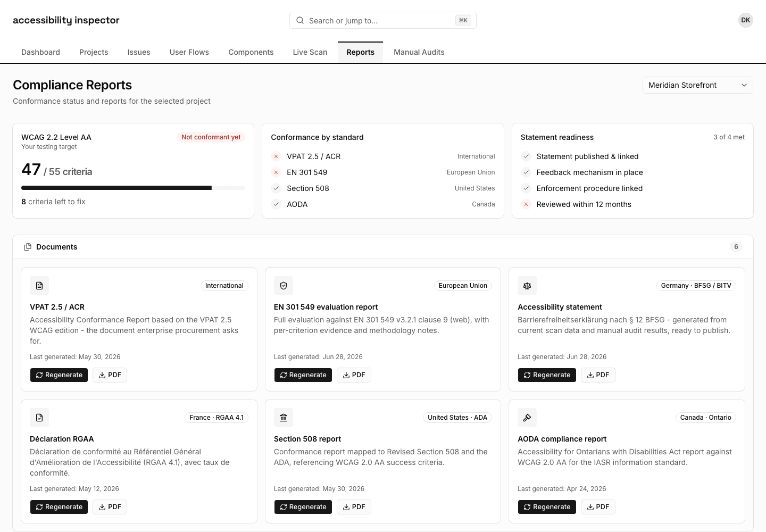766x532 pixels.
Task: Download EN 301 549 evaluation report PDF
Action: point(354,375)
